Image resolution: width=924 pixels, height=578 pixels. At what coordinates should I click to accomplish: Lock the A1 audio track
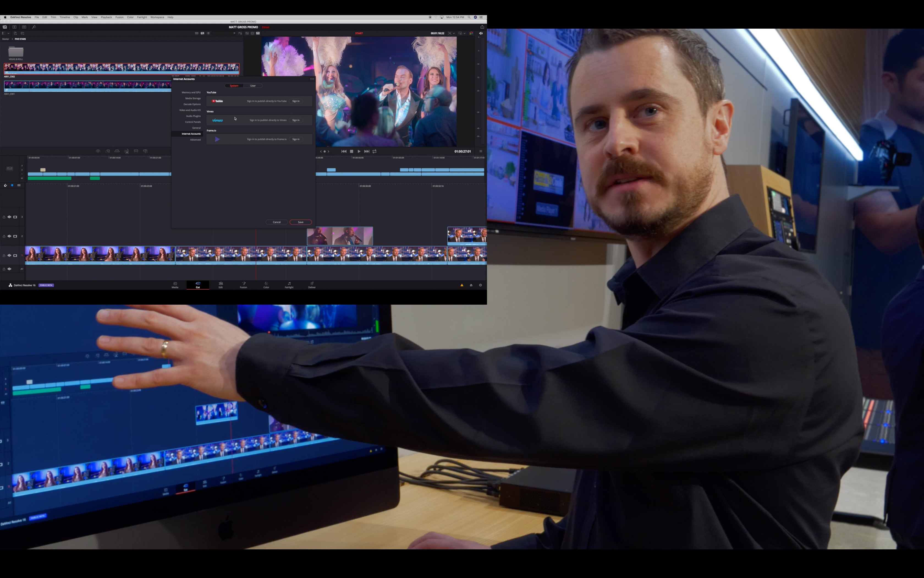(4, 269)
